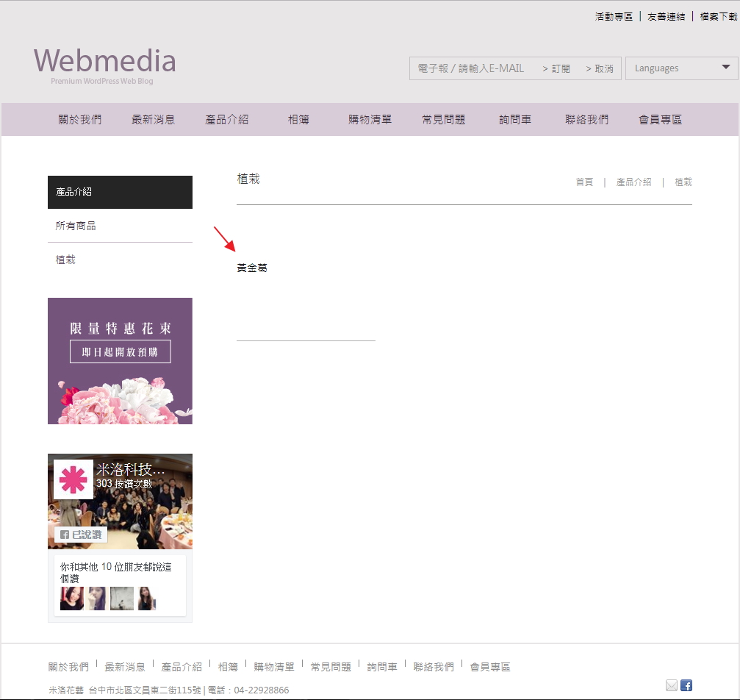Click the pink asterisk page logo
Viewport: 740px width, 700px height.
pos(73,479)
